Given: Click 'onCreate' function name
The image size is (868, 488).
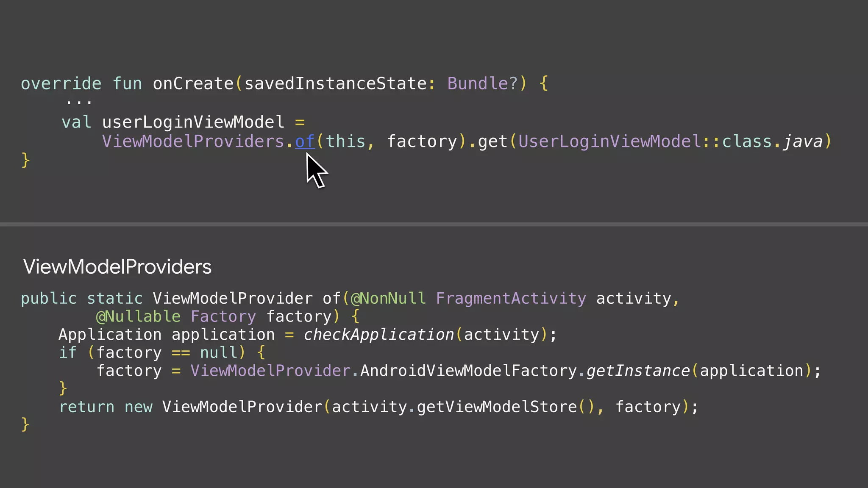Looking at the screenshot, I should (x=193, y=83).
